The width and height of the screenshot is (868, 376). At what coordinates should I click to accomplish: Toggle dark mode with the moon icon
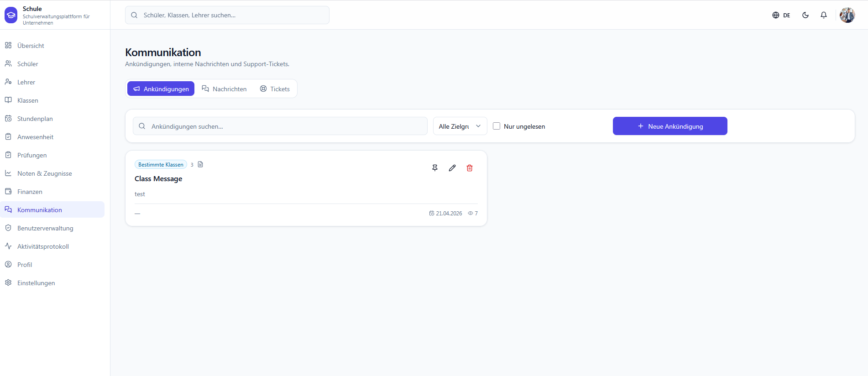tap(805, 15)
